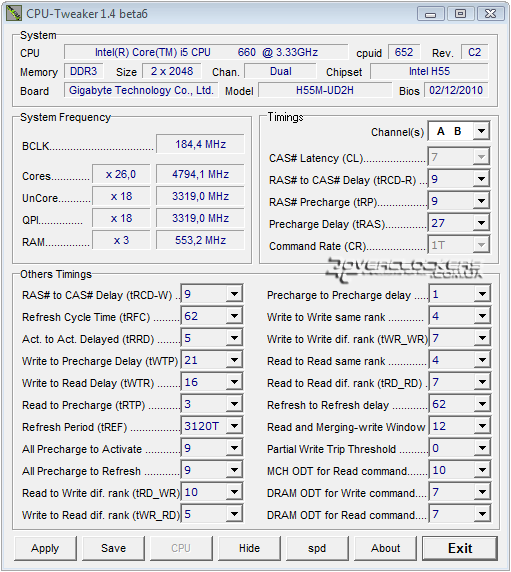The image size is (511, 572).
Task: Expand Write to Write same rank dropdown
Action: point(482,316)
